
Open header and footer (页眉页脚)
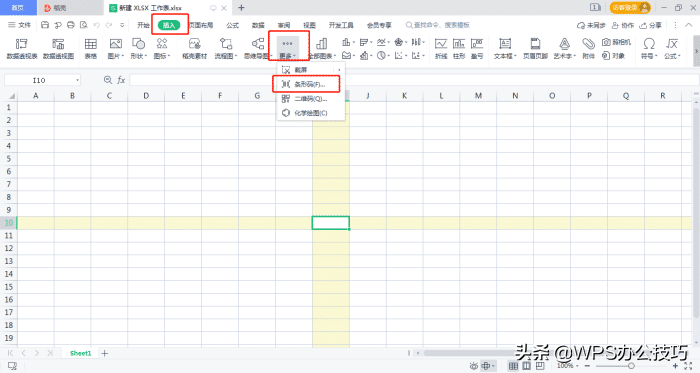point(535,48)
